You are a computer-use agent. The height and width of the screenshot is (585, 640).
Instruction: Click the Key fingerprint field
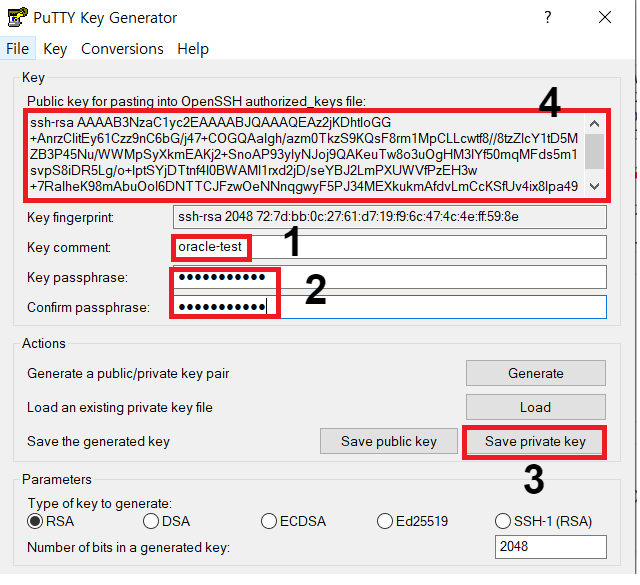pyautogui.click(x=390, y=217)
